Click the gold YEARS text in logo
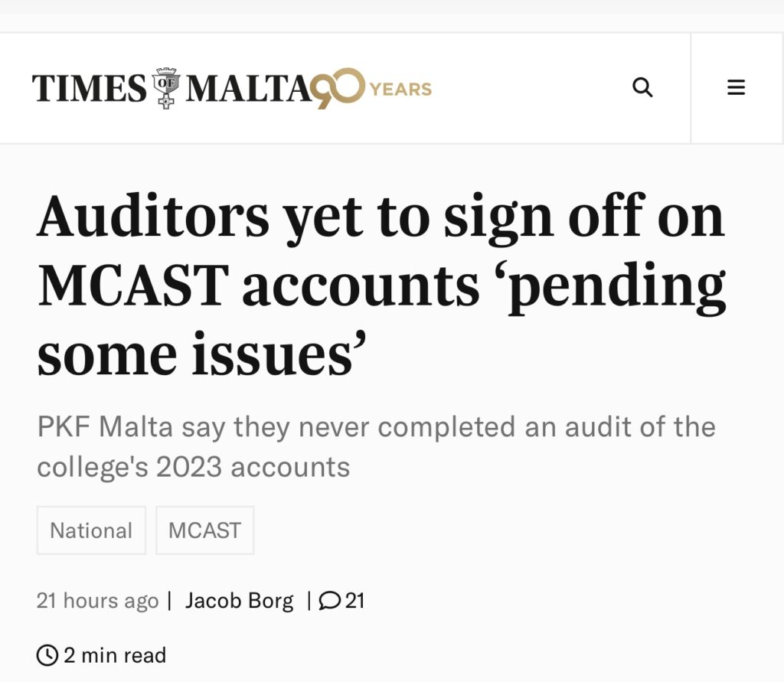This screenshot has height=682, width=784. coord(400,89)
